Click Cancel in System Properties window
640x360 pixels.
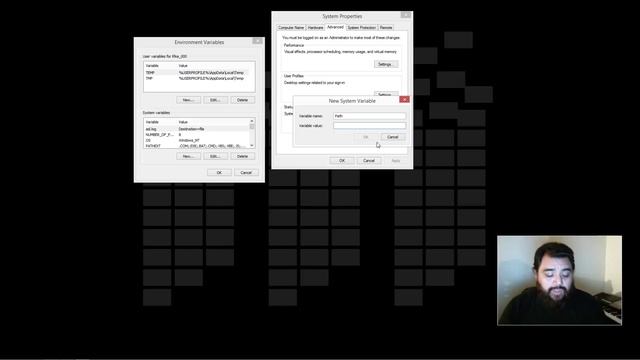coord(369,160)
